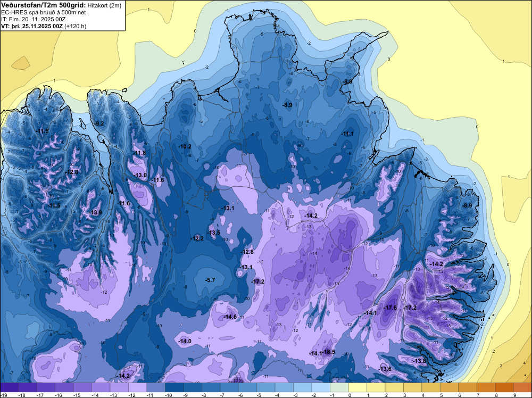Click the 6 label on the color scale
Viewport: 532px width, 398px height.
[460, 395]
